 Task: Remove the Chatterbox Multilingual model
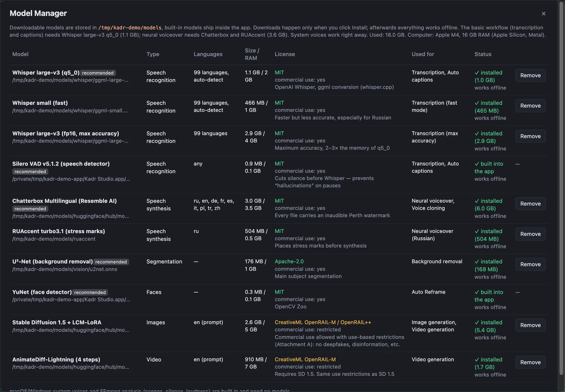(x=530, y=204)
